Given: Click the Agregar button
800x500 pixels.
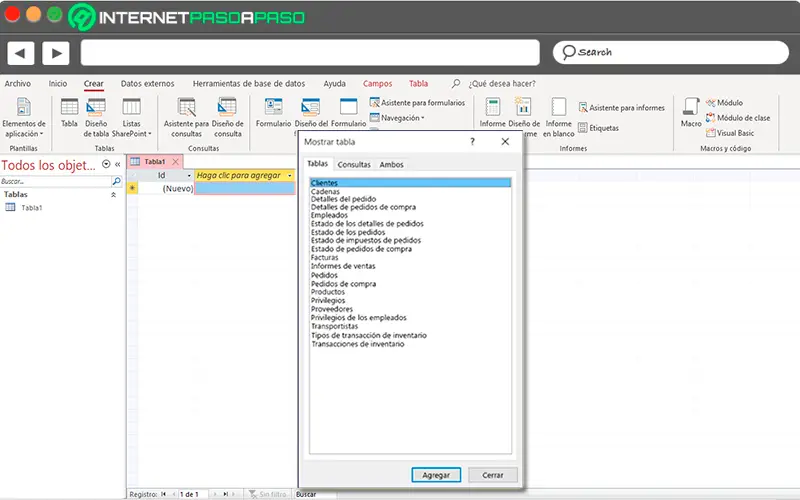Looking at the screenshot, I should coord(436,475).
